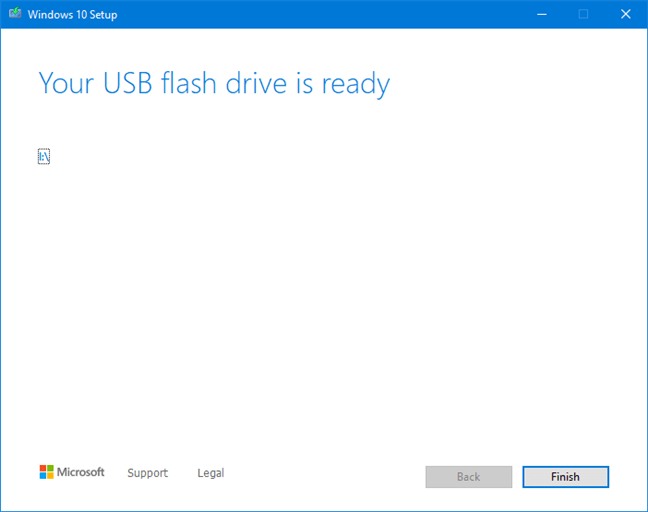Open the Support link
This screenshot has width=648, height=512.
148,473
